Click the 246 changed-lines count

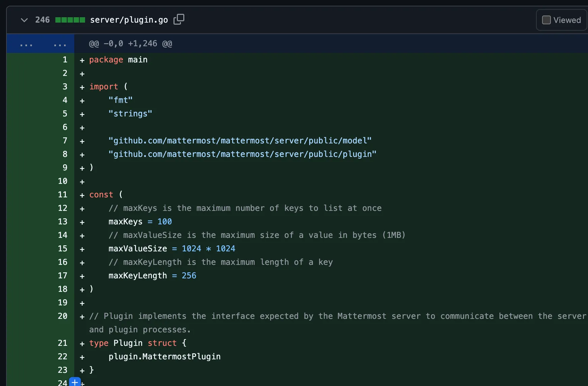43,20
